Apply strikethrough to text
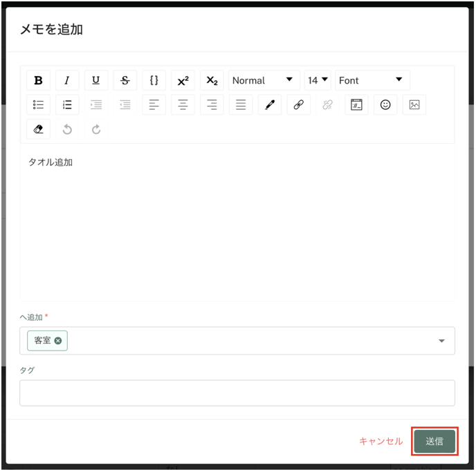476x470 pixels. [125, 80]
